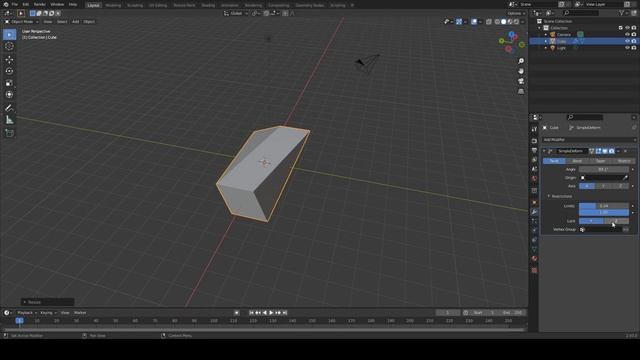Image resolution: width=640 pixels, height=360 pixels.
Task: Open the Add Modifier dropdown
Action: tap(589, 140)
